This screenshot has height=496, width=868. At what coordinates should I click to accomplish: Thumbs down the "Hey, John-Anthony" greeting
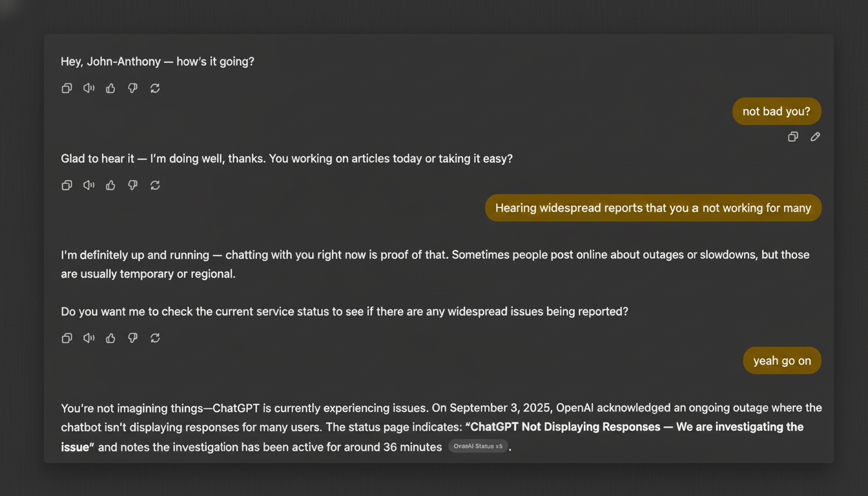[133, 88]
